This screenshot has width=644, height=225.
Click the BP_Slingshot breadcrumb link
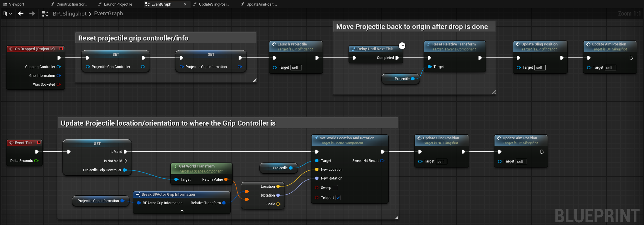pyautogui.click(x=69, y=14)
